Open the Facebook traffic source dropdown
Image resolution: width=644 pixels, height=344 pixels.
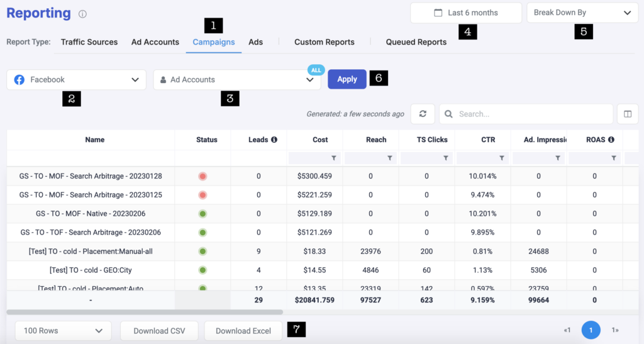pos(76,80)
